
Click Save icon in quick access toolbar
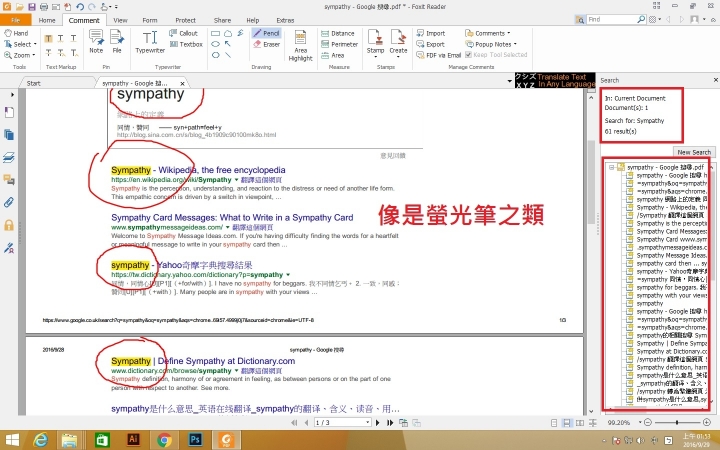point(32,6)
